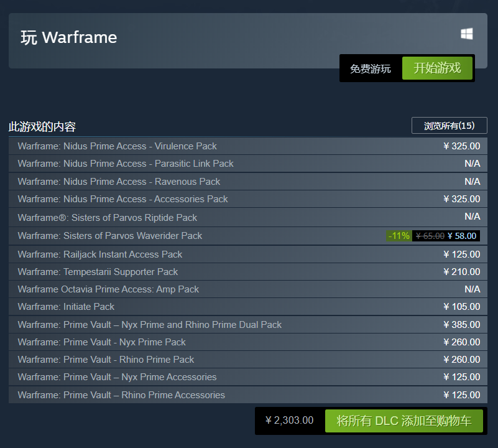Open the 浏览所有(15) list

pyautogui.click(x=449, y=126)
